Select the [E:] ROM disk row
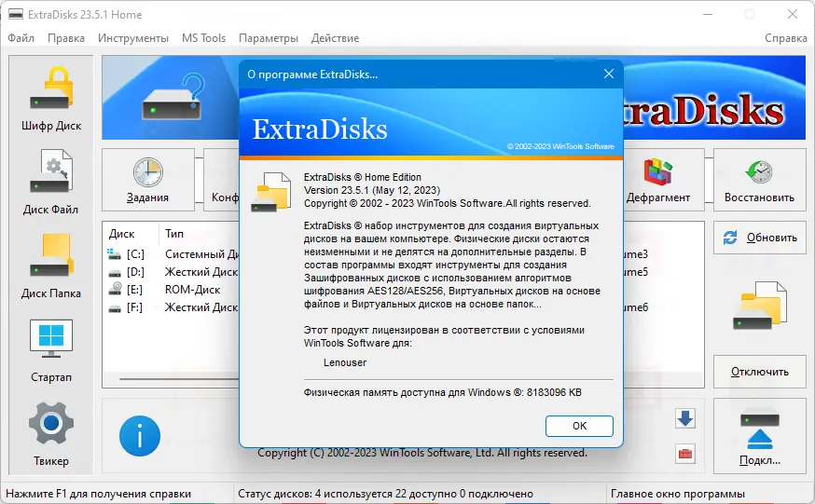 172,290
